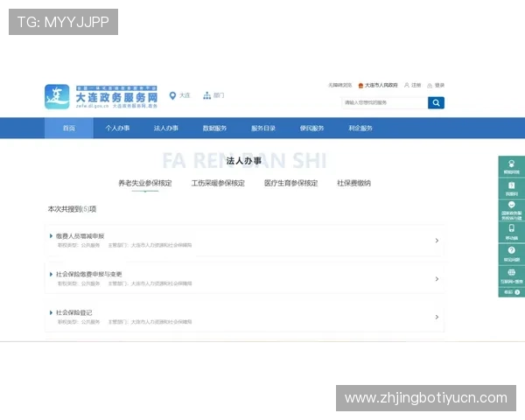Click the blue magnifier search button

(x=436, y=103)
